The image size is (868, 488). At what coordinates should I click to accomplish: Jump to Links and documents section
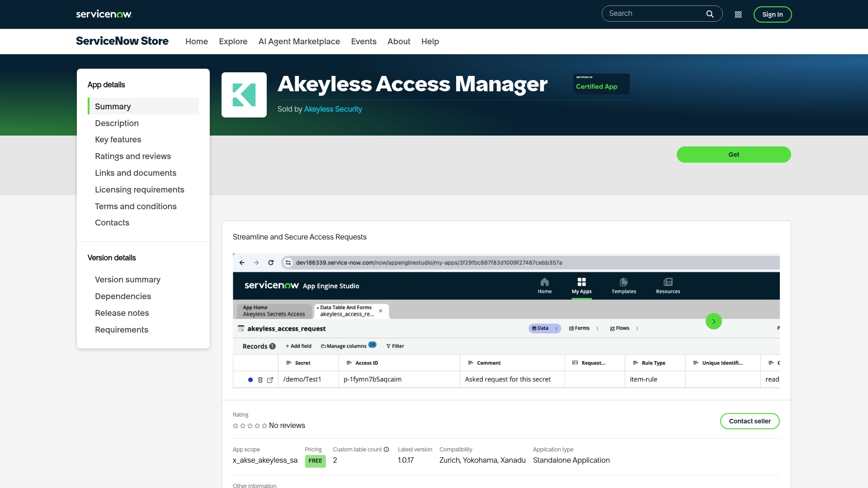click(136, 173)
